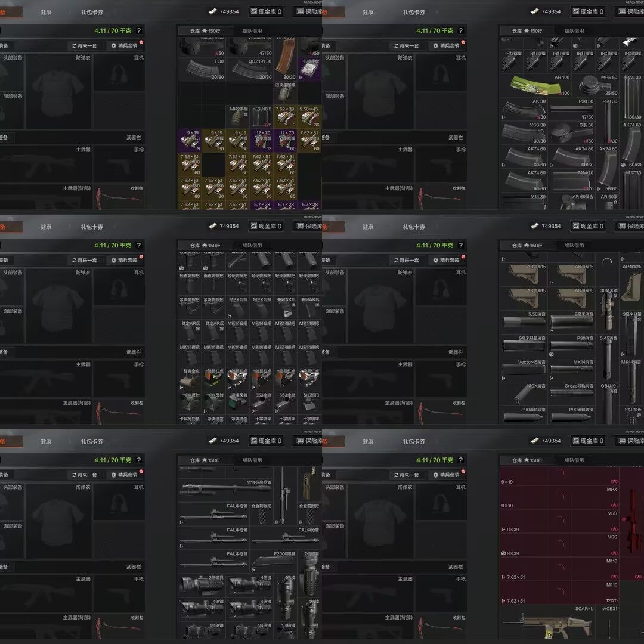Switch to 组队借用 tab in magazines screenshot

pos(574,31)
